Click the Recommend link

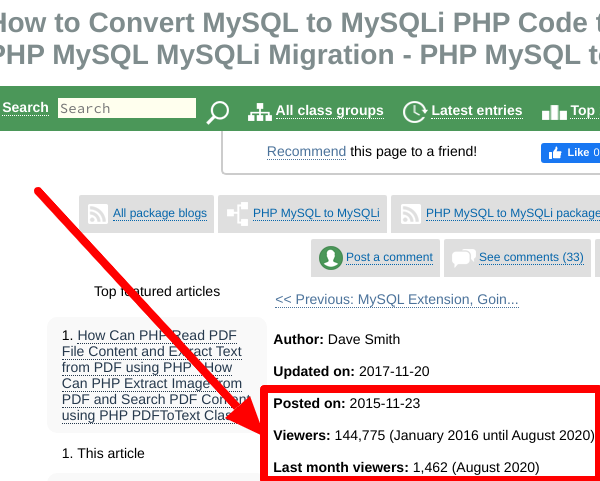(x=306, y=151)
